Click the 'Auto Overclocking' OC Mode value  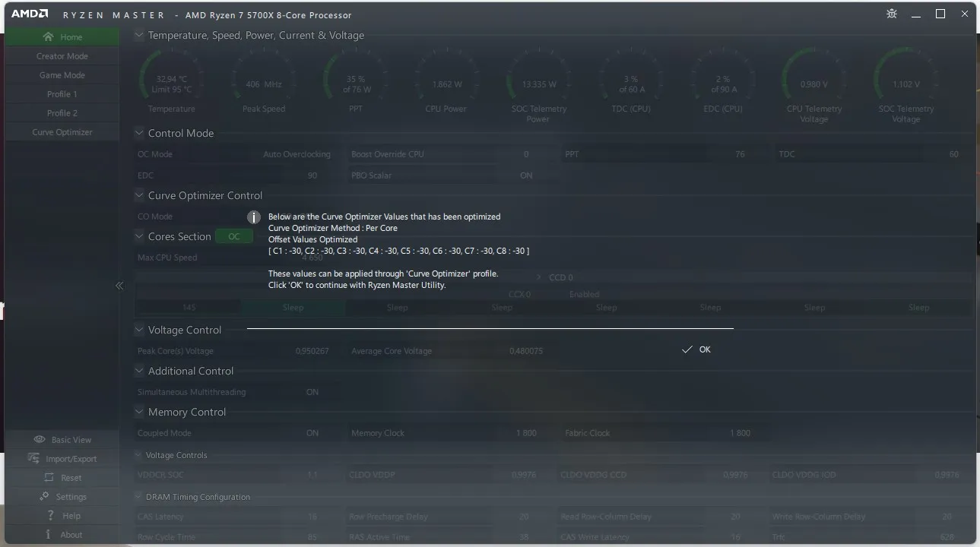pyautogui.click(x=297, y=154)
